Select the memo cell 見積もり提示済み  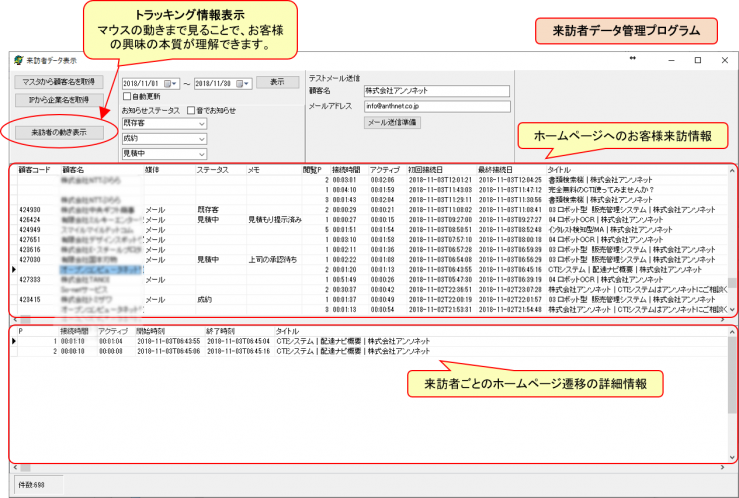pyautogui.click(x=275, y=220)
